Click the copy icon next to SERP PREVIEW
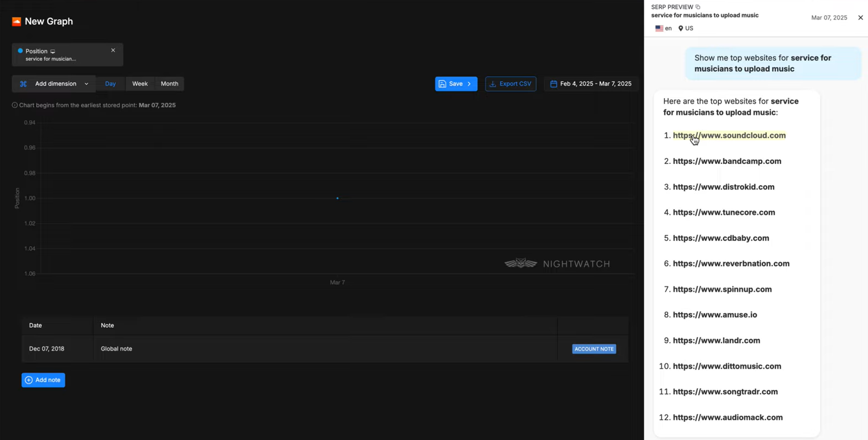This screenshot has height=440, width=868. tap(698, 7)
